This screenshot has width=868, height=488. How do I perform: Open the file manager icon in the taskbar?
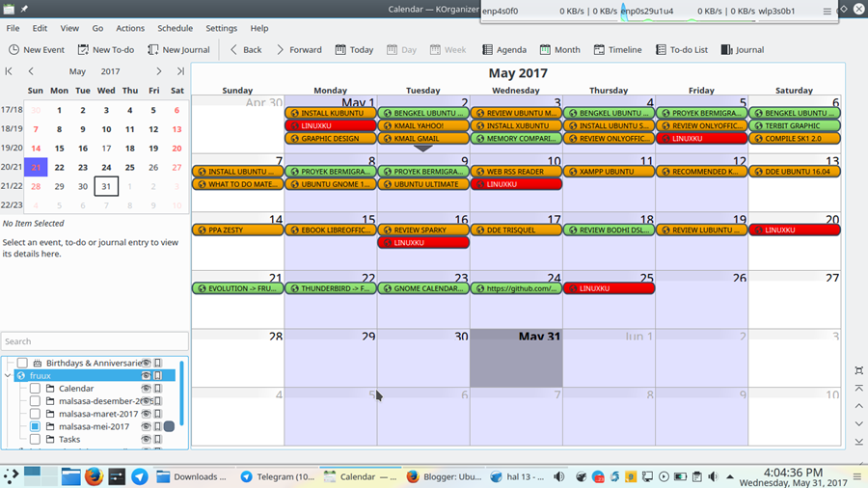coord(70,475)
